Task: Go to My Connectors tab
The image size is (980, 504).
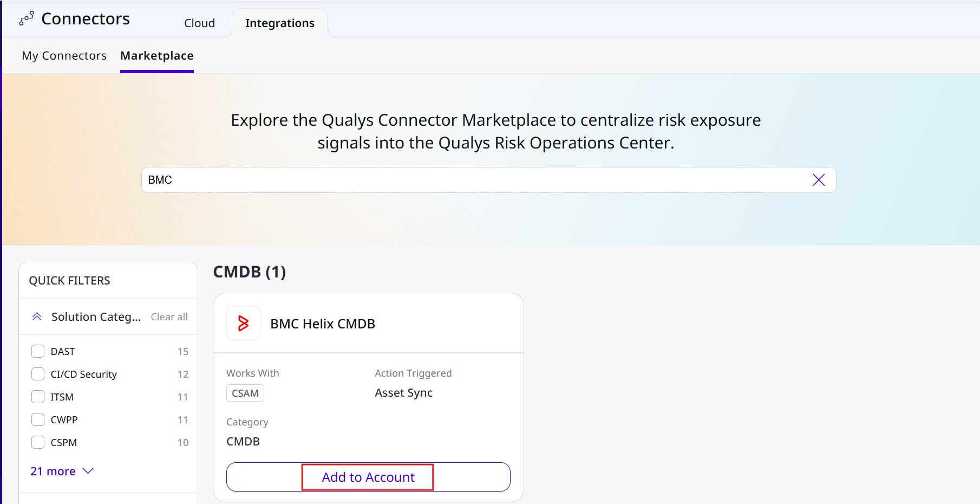Action: pos(64,56)
